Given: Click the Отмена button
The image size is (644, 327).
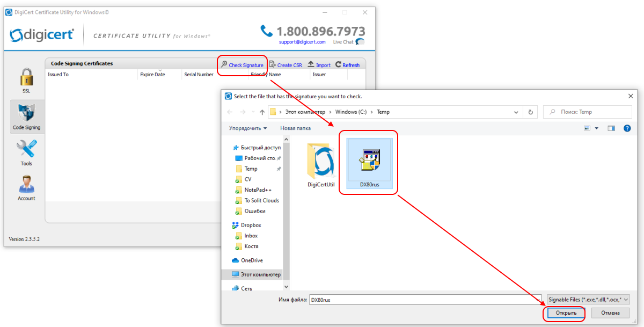Looking at the screenshot, I should pos(611,313).
